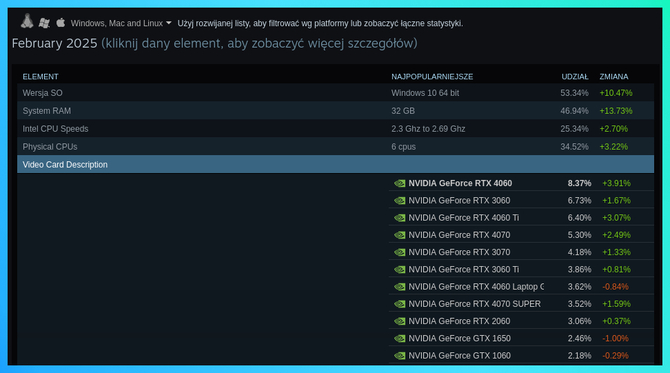This screenshot has width=670, height=373.
Task: Click the ZMIANA column header
Action: (x=614, y=77)
